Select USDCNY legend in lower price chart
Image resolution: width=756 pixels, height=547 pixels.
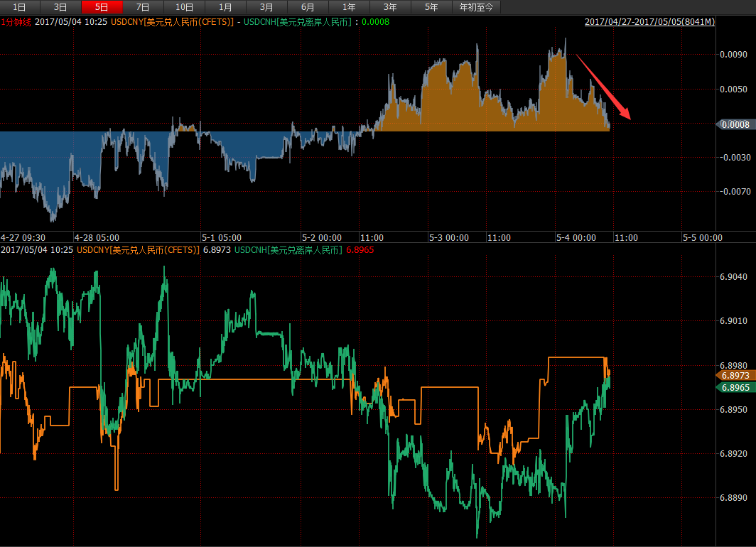click(138, 249)
